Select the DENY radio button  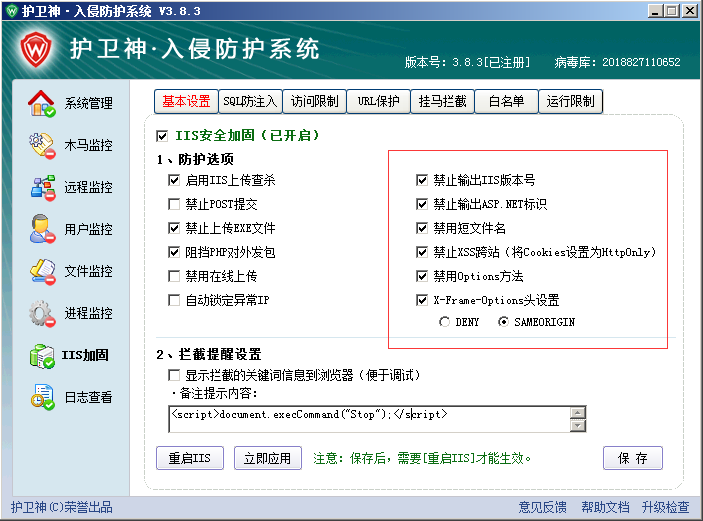point(444,322)
